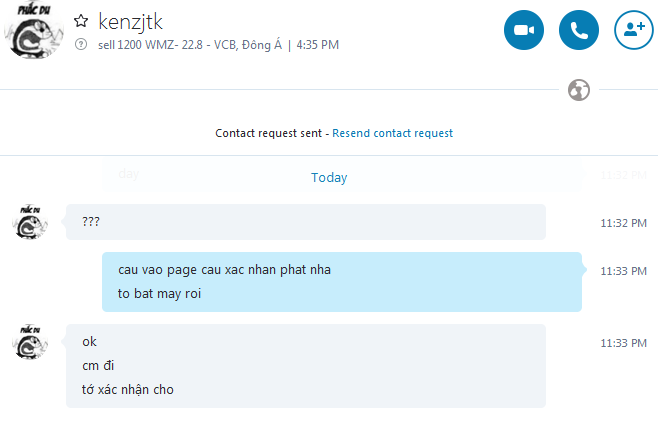658x443 pixels.
Task: Start a voice call with kenzjtk
Action: [x=579, y=30]
